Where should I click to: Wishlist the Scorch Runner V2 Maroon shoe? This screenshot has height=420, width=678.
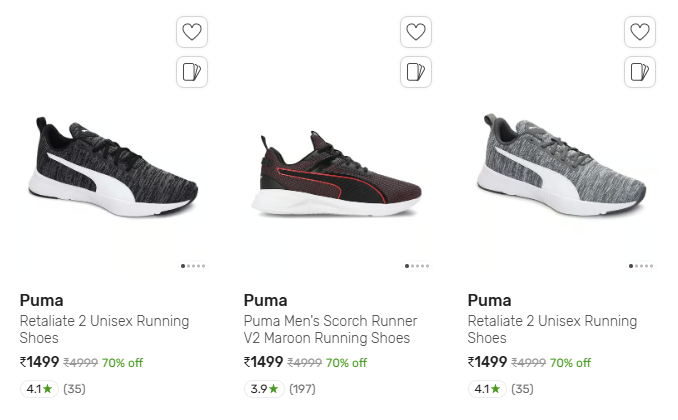pyautogui.click(x=416, y=32)
